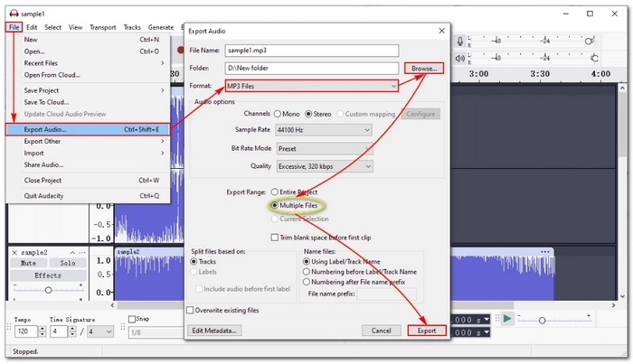The image size is (633, 364).
Task: Open the Tracks menu
Action: pos(132,27)
